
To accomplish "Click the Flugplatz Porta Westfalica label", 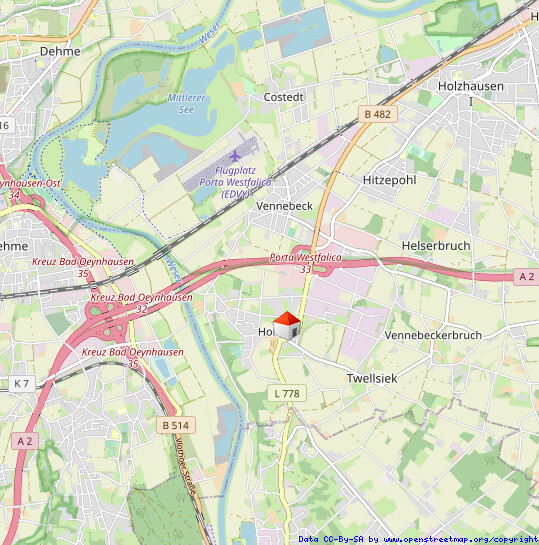I will (x=235, y=182).
